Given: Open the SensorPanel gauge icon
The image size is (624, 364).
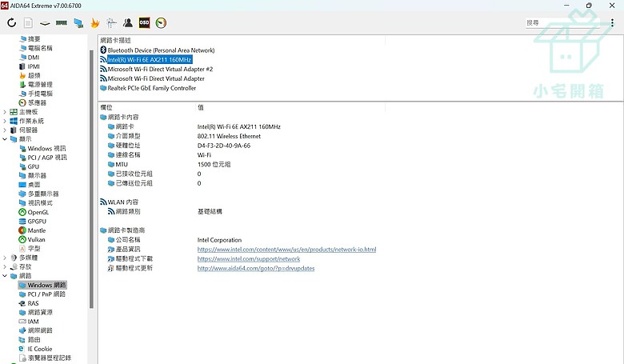Looking at the screenshot, I should pyautogui.click(x=161, y=22).
